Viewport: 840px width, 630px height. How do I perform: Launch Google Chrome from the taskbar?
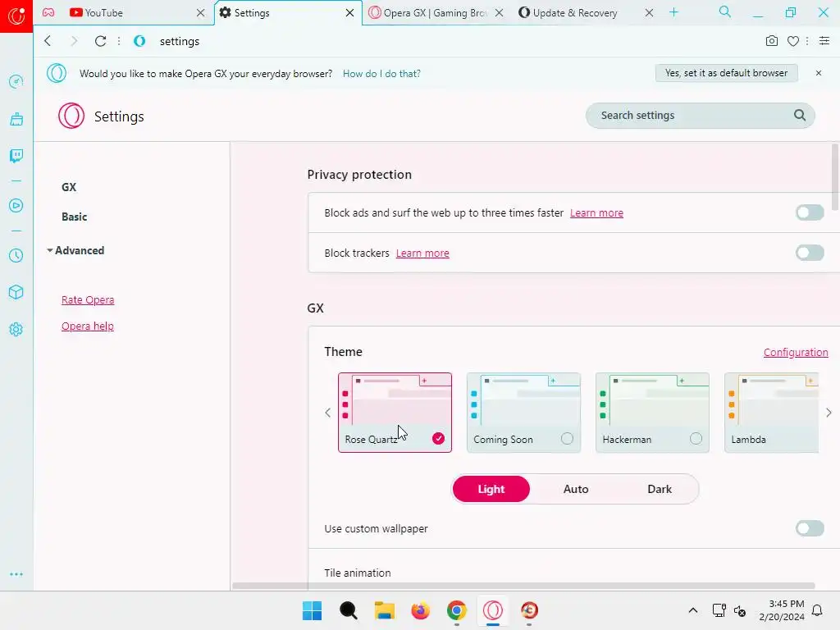click(x=456, y=610)
